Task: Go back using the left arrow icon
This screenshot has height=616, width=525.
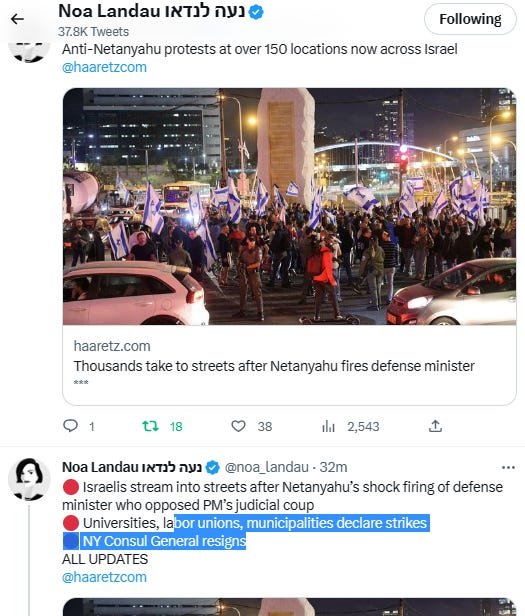Action: point(17,19)
